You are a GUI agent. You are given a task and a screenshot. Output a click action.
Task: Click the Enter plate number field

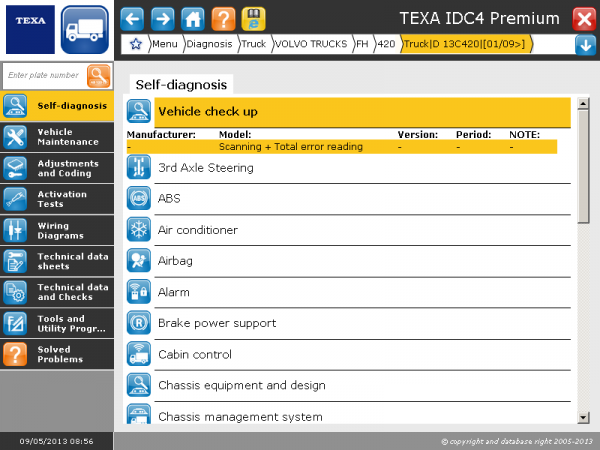click(44, 75)
